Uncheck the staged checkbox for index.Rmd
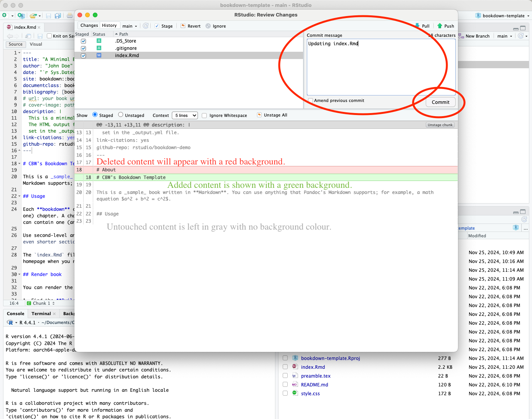Viewport: 532px width, 419px height. click(x=83, y=55)
